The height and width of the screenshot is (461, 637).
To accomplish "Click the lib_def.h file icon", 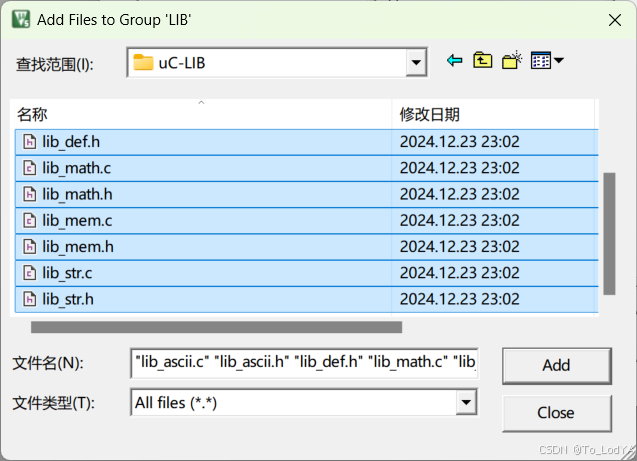I will [29, 142].
